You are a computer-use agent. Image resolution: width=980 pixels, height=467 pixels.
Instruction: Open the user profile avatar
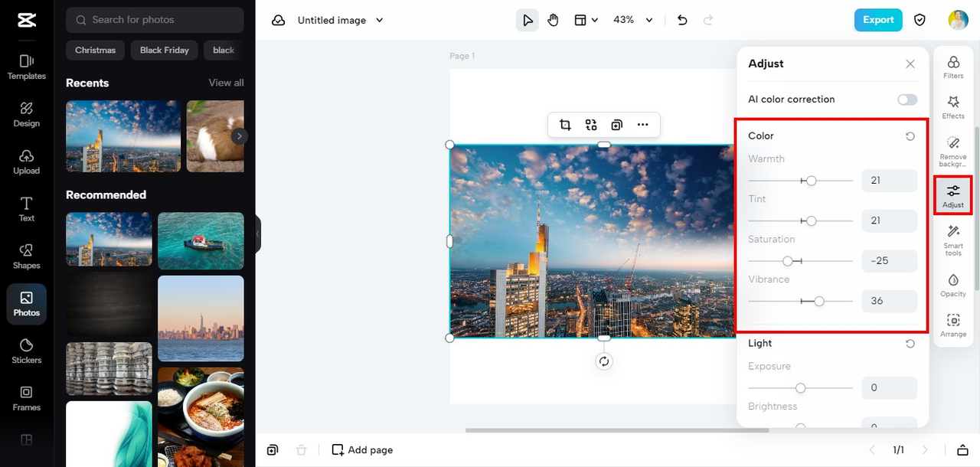click(x=958, y=20)
